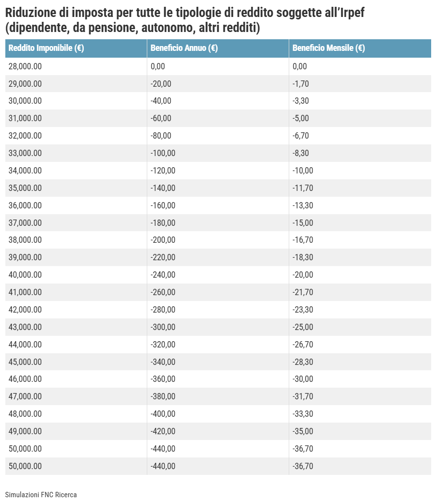
Task: Click the 36,000.00 income cell
Action: tap(25, 205)
